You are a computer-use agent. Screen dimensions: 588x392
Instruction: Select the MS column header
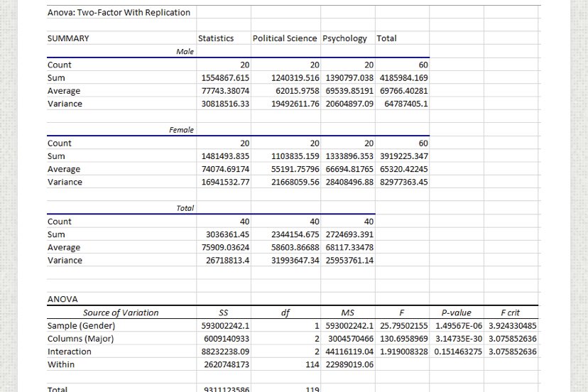(x=348, y=312)
